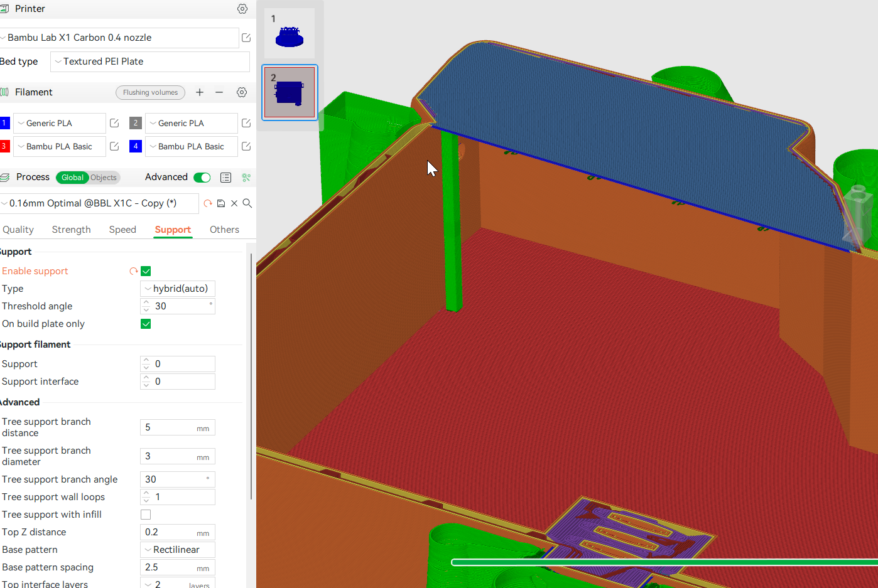The width and height of the screenshot is (878, 588).
Task: Enable Tree support with infill checkbox
Action: [x=146, y=515]
